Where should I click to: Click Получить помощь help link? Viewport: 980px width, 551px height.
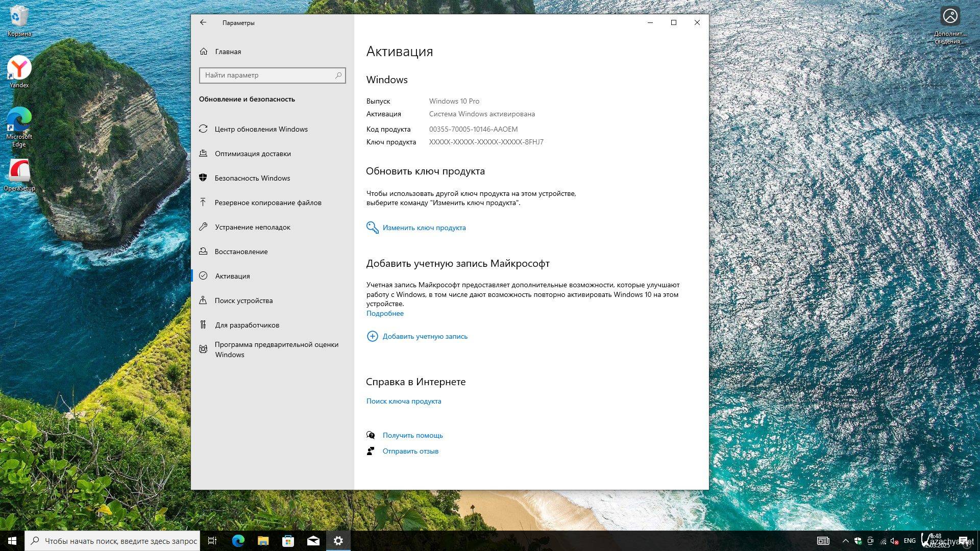(x=412, y=436)
